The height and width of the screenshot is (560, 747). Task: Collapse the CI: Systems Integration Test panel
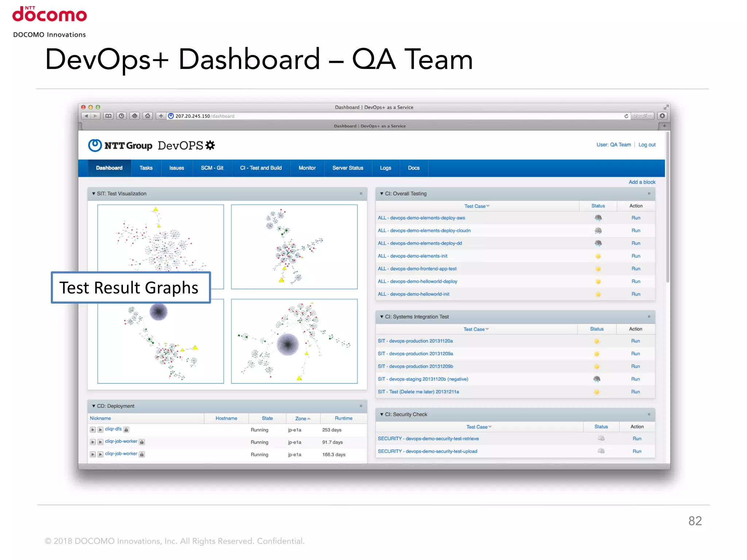tap(382, 317)
